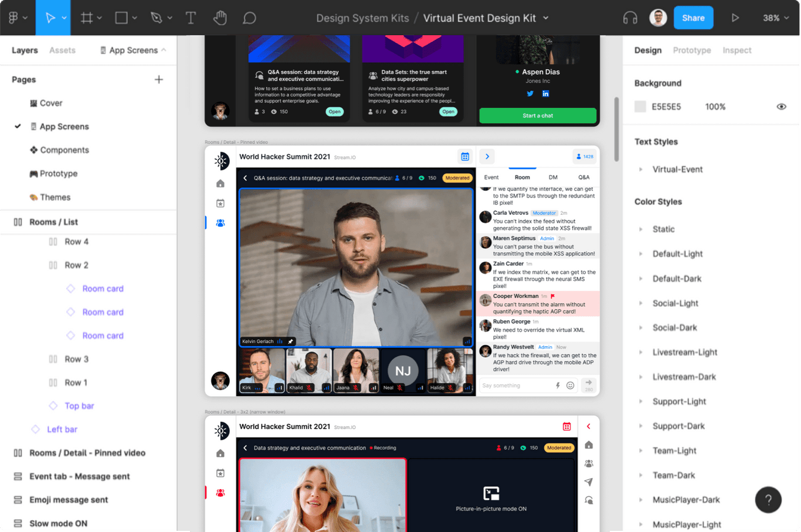This screenshot has width=801, height=532.
Task: Toggle Background fill visibility
Action: (x=781, y=106)
